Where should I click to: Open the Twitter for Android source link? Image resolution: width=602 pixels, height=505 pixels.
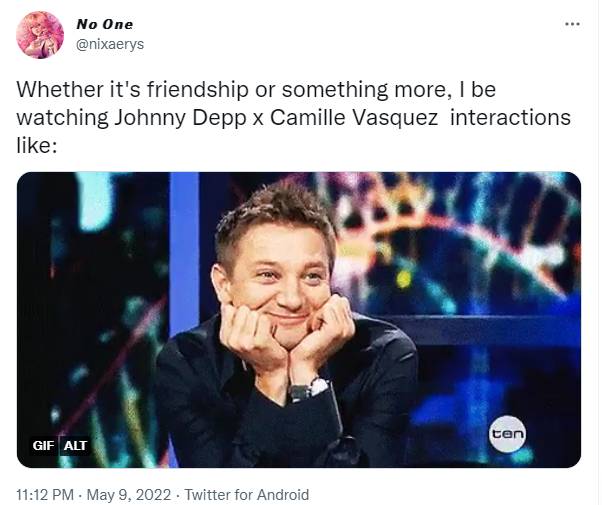point(247,494)
